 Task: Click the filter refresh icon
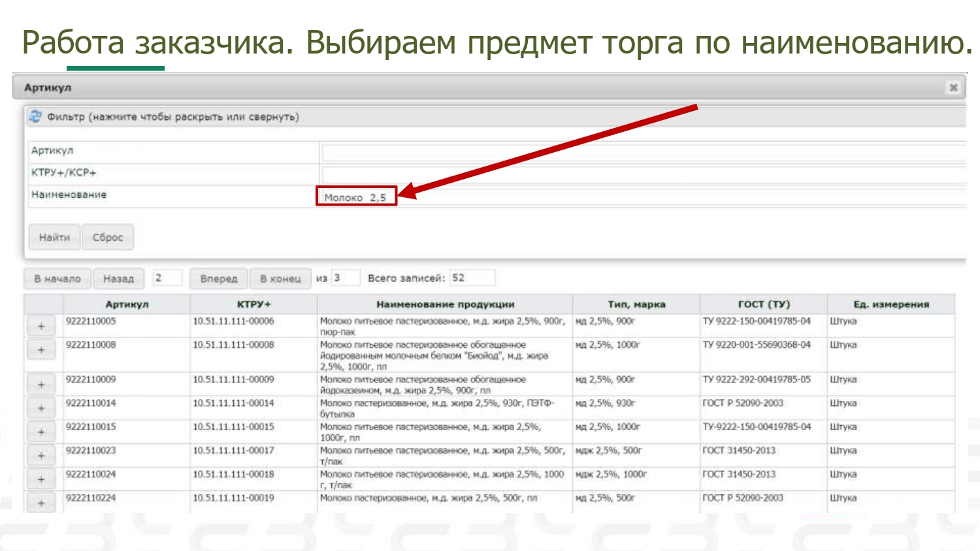(x=35, y=117)
